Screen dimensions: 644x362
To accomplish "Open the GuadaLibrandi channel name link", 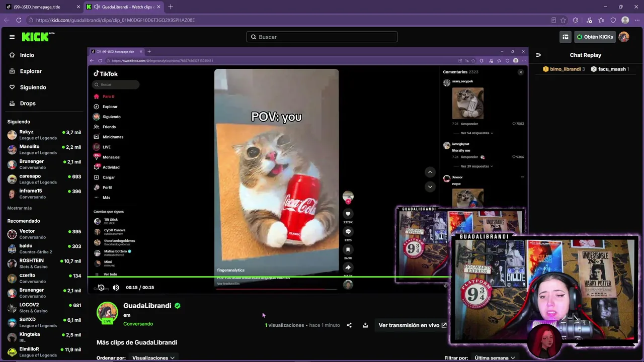I will (x=147, y=306).
